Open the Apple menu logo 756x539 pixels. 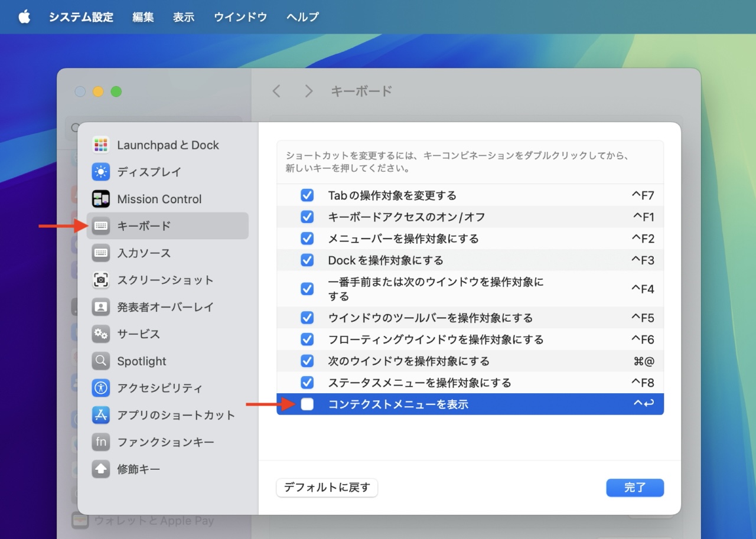coord(24,17)
